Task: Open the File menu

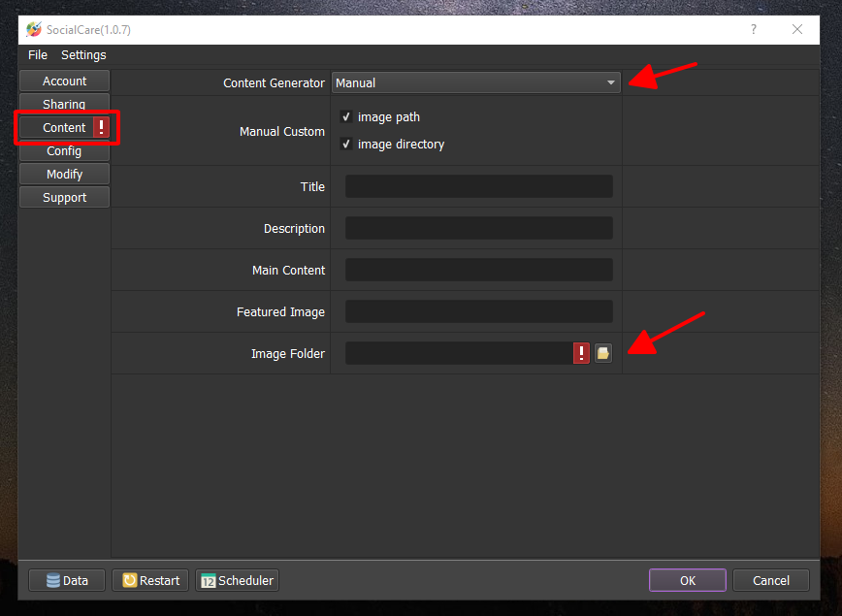Action: [x=38, y=54]
